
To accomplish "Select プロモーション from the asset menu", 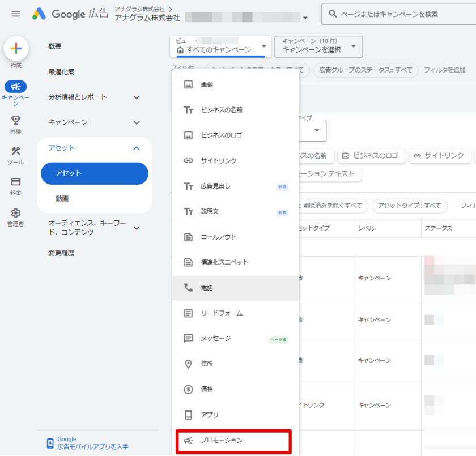I will [233, 441].
